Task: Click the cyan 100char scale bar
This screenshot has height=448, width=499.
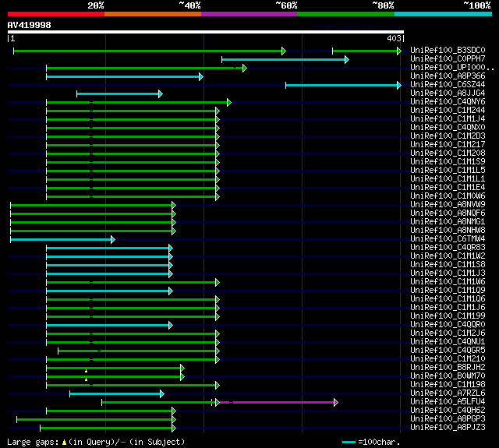Action: click(x=349, y=442)
